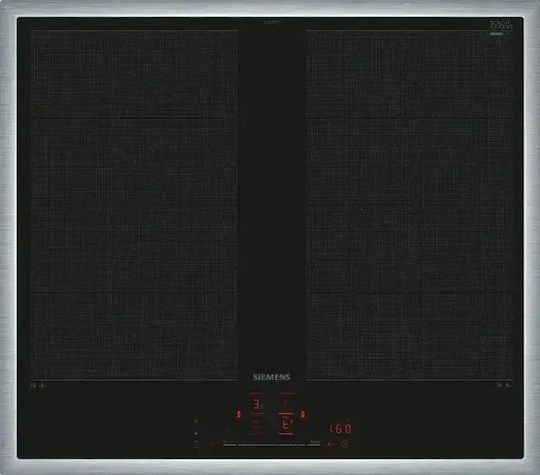Tap the dim icon right of power button
Viewport: 540px width, 475px height.
212,444
